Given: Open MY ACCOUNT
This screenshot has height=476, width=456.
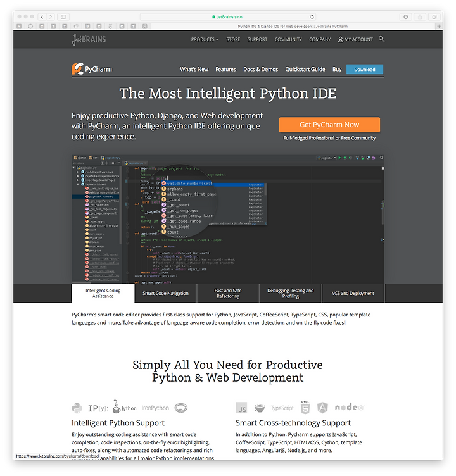Looking at the screenshot, I should point(355,39).
